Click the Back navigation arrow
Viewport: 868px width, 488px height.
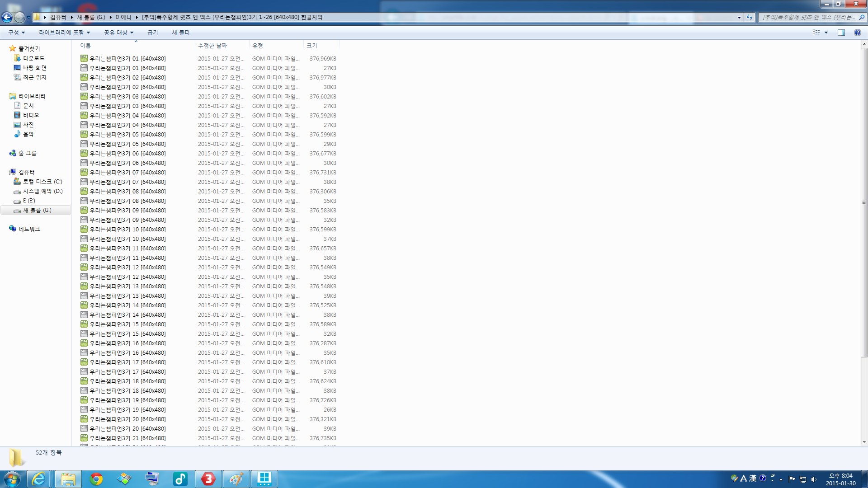click(x=7, y=17)
